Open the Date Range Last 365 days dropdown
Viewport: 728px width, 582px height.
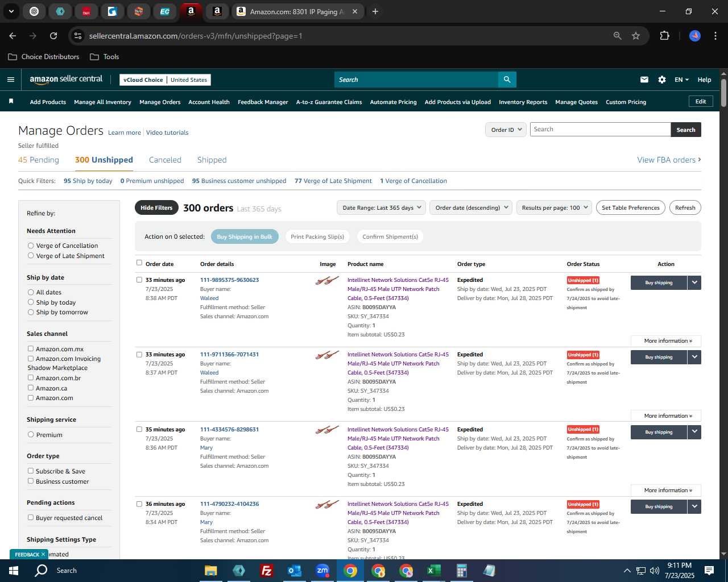[381, 207]
